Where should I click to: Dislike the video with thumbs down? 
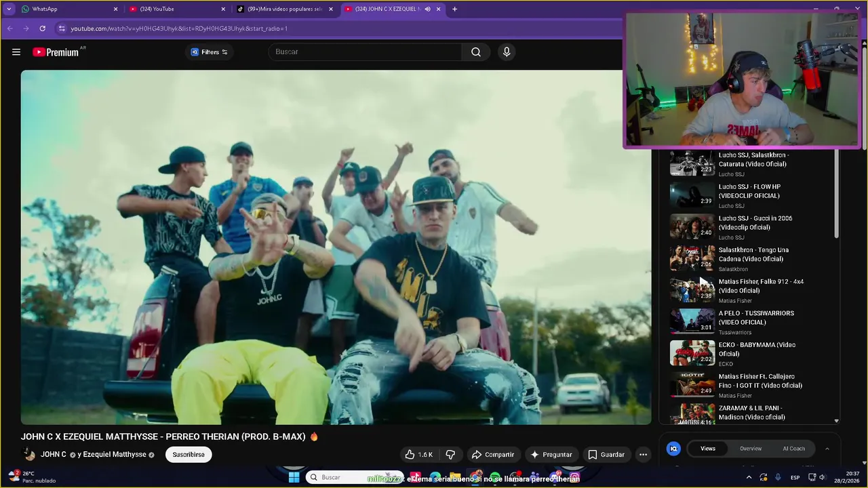click(x=450, y=455)
